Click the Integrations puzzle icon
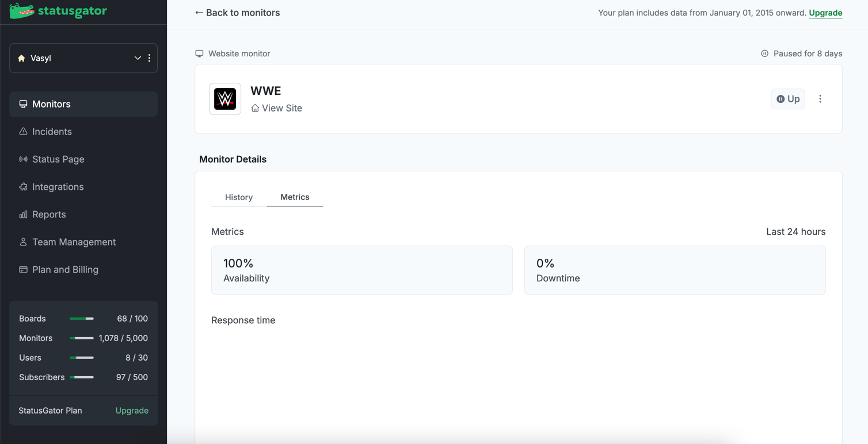The width and height of the screenshot is (868, 444). (x=23, y=187)
